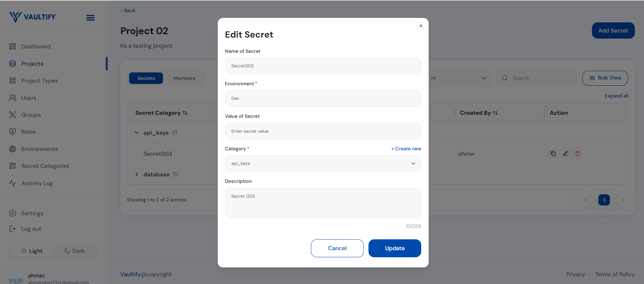Click the Secret003 row name
The width and height of the screenshot is (644, 284).
[158, 154]
